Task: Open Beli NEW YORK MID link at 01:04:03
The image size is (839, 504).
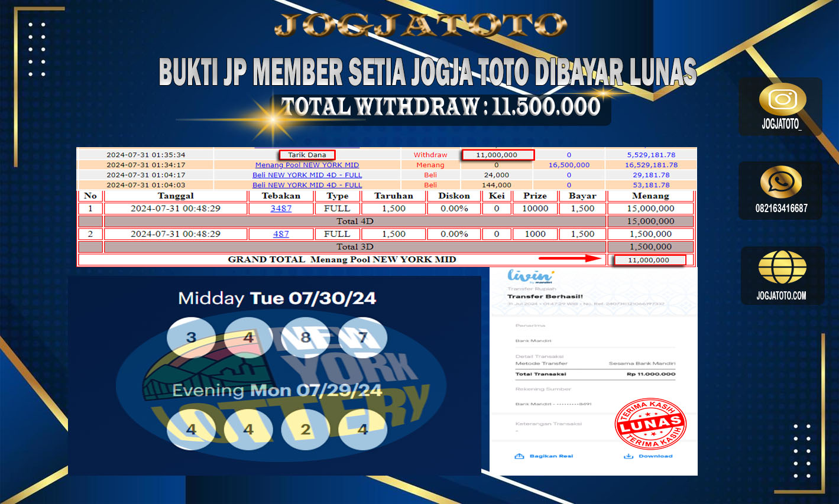Action: tap(307, 185)
